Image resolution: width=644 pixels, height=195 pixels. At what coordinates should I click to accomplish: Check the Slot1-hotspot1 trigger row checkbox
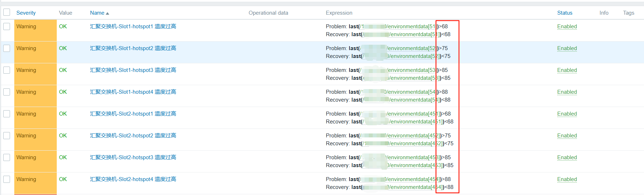click(x=7, y=26)
